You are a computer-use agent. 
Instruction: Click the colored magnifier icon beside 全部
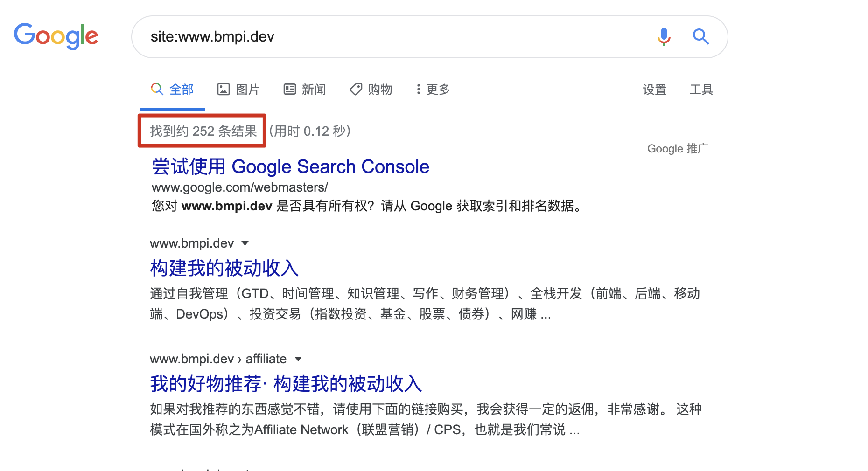point(157,89)
